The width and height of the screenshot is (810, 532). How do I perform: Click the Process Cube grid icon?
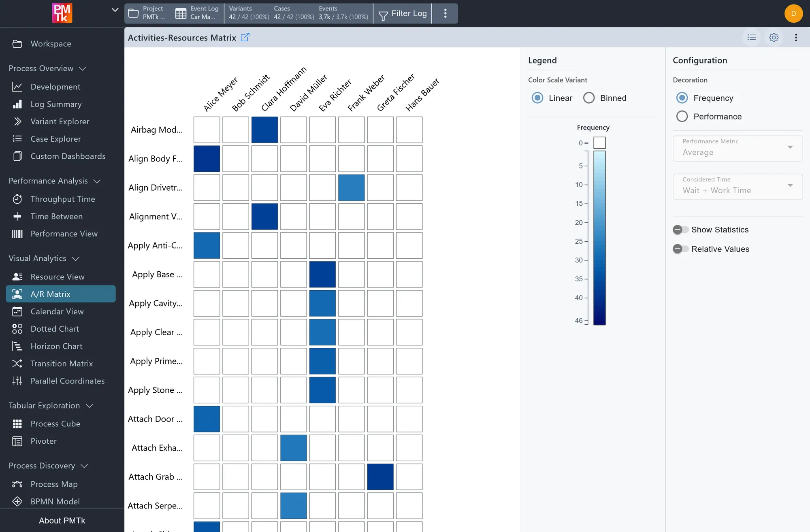coord(17,424)
